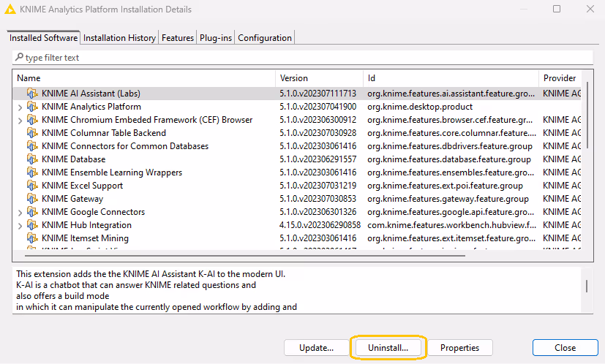Image resolution: width=605 pixels, height=364 pixels.
Task: Maximize the Installation Details window
Action: tap(557, 9)
